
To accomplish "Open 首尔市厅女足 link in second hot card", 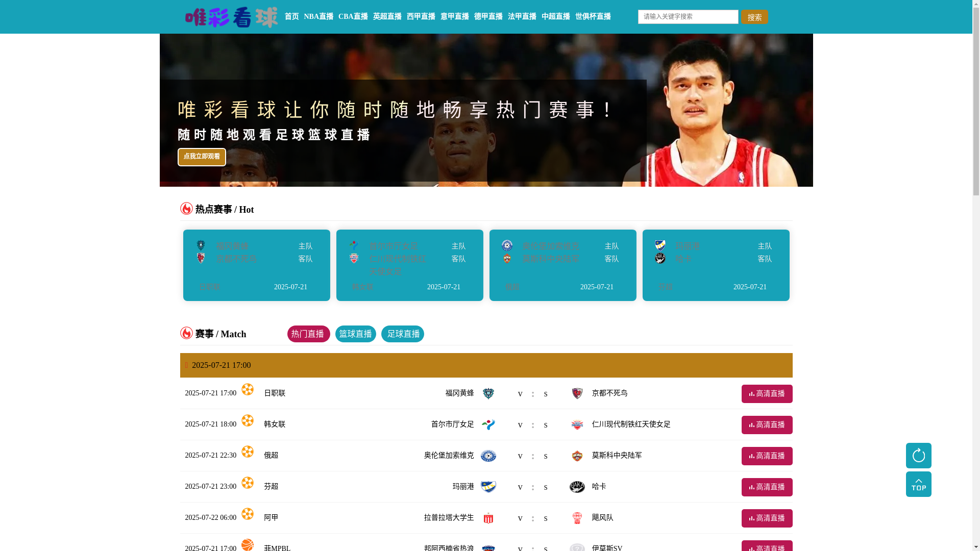I will [394, 246].
